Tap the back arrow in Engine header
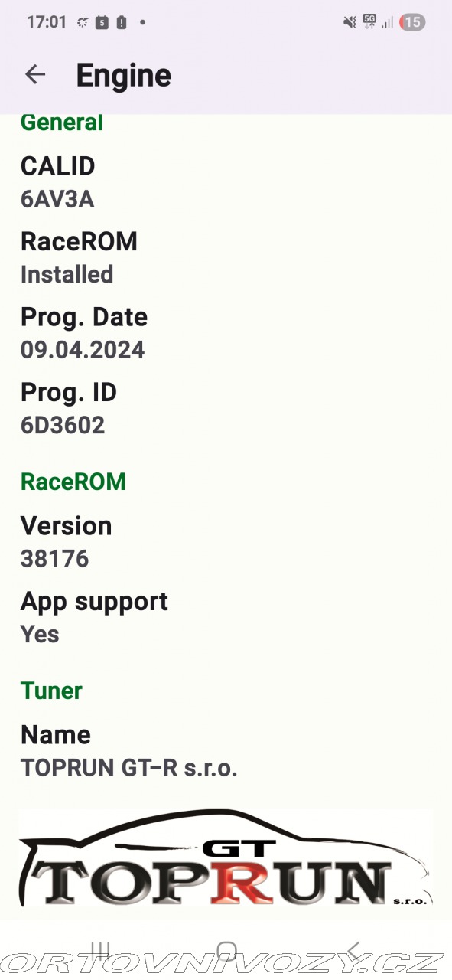The width and height of the screenshot is (452, 980). pos(35,74)
